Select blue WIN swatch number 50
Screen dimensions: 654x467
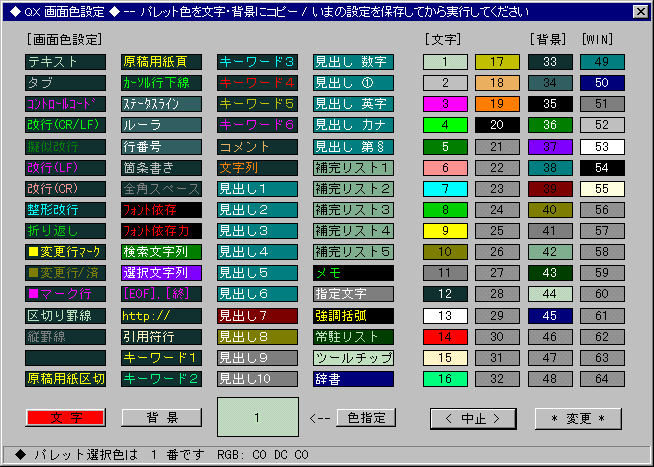tap(602, 82)
